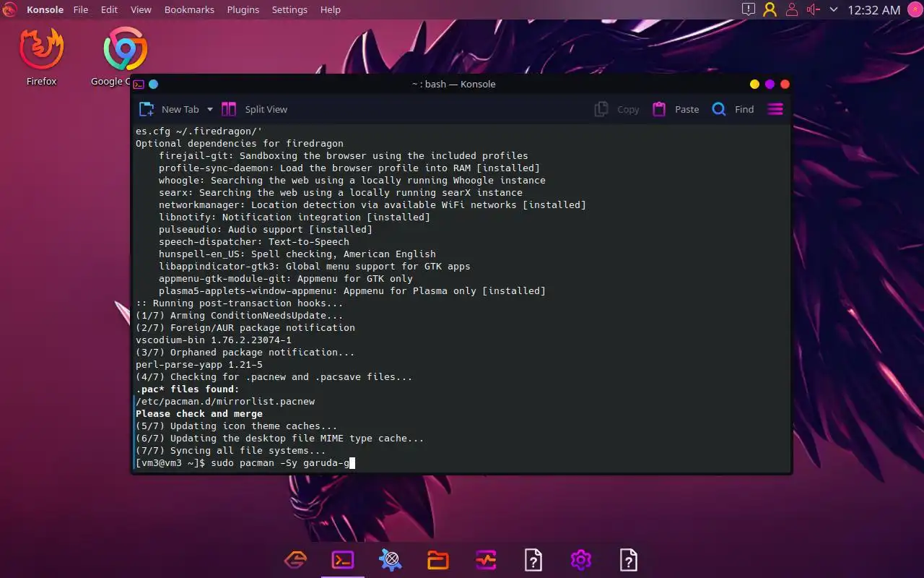Image resolution: width=924 pixels, height=578 pixels.
Task: Click the 'profile-sync-daemon' dependency line
Action: (x=349, y=168)
